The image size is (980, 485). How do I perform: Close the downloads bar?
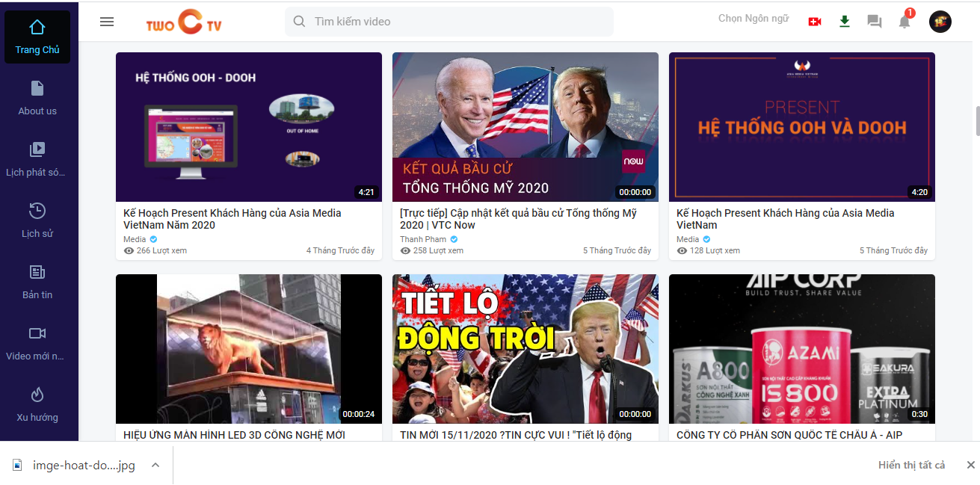[970, 466]
